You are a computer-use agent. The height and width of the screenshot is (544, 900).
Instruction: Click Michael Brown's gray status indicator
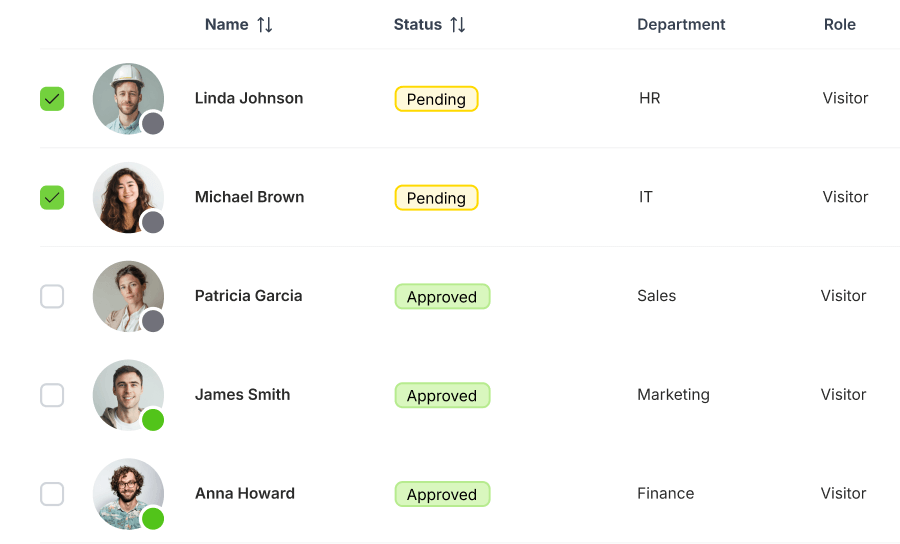click(153, 222)
